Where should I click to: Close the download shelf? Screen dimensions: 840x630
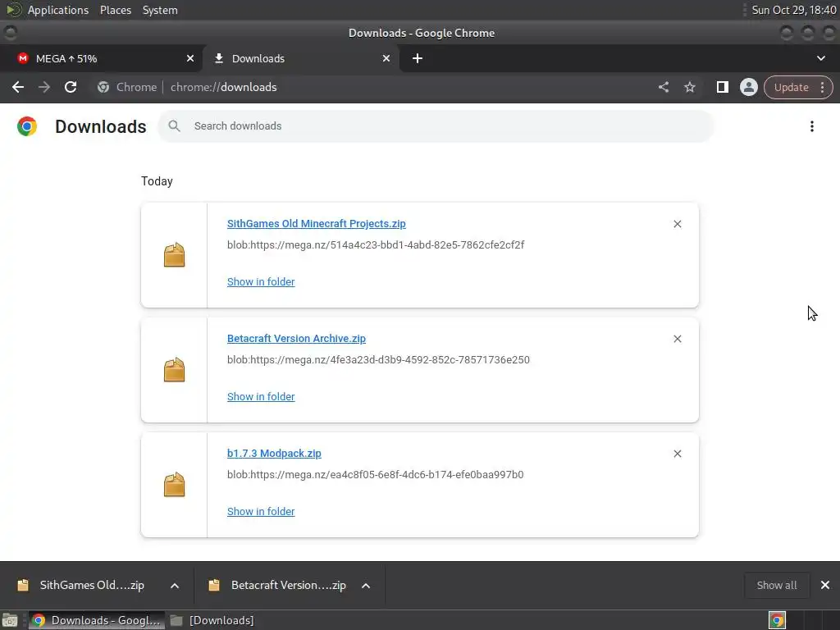pyautogui.click(x=825, y=585)
